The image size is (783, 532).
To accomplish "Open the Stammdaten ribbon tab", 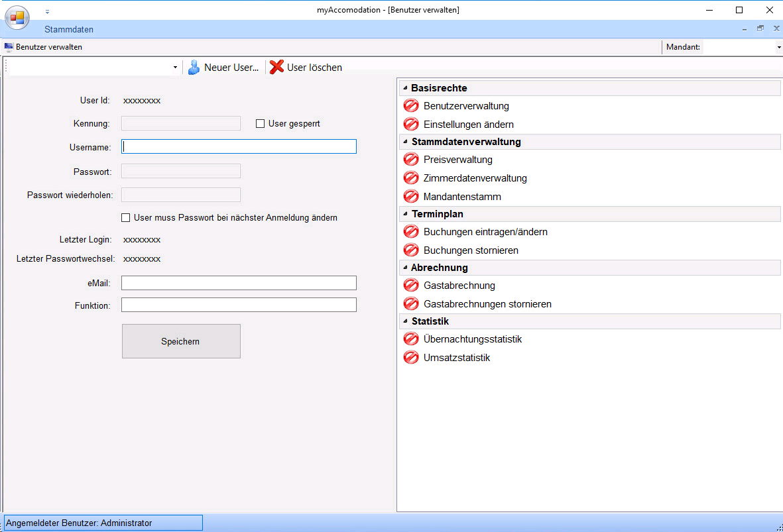I will (68, 29).
